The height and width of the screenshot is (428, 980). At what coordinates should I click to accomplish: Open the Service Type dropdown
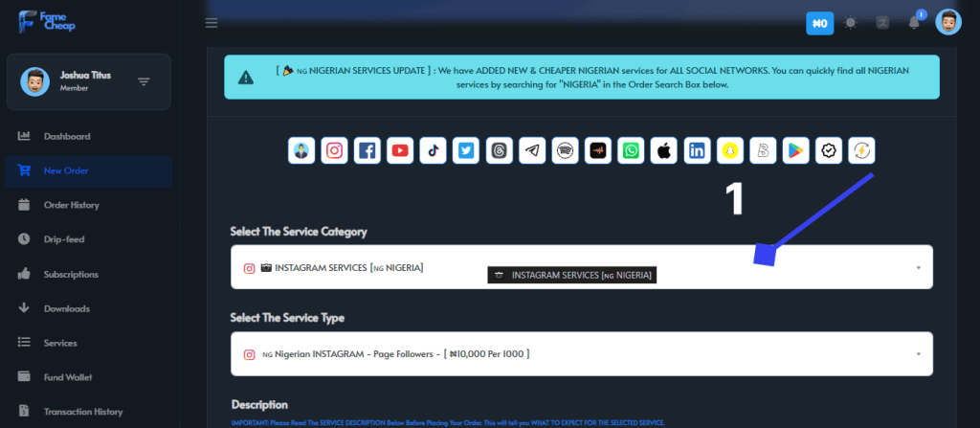click(x=581, y=354)
